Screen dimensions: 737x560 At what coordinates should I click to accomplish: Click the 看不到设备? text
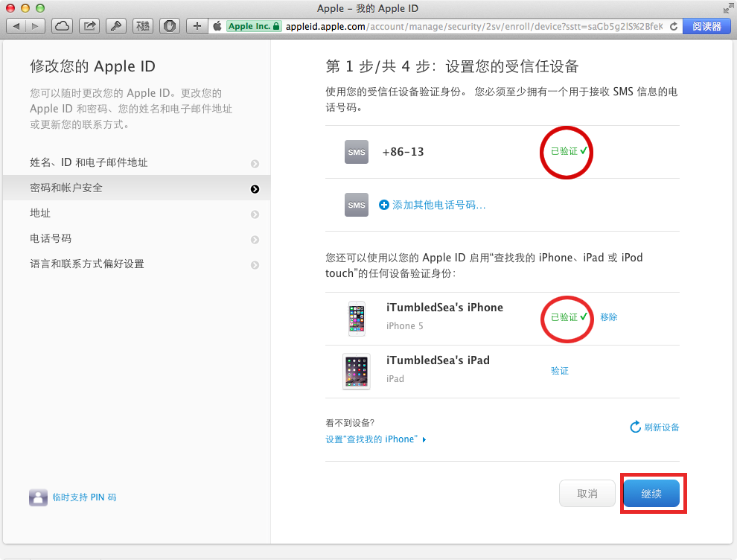[x=350, y=423]
